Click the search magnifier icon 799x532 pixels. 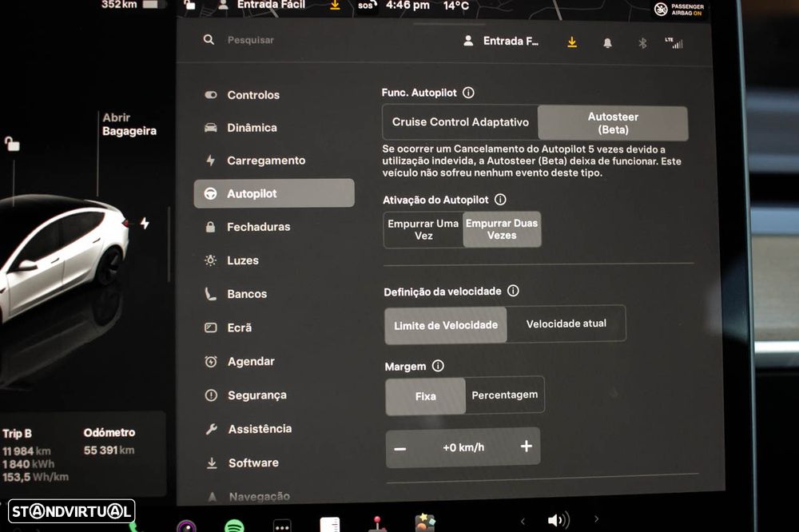[x=209, y=39]
